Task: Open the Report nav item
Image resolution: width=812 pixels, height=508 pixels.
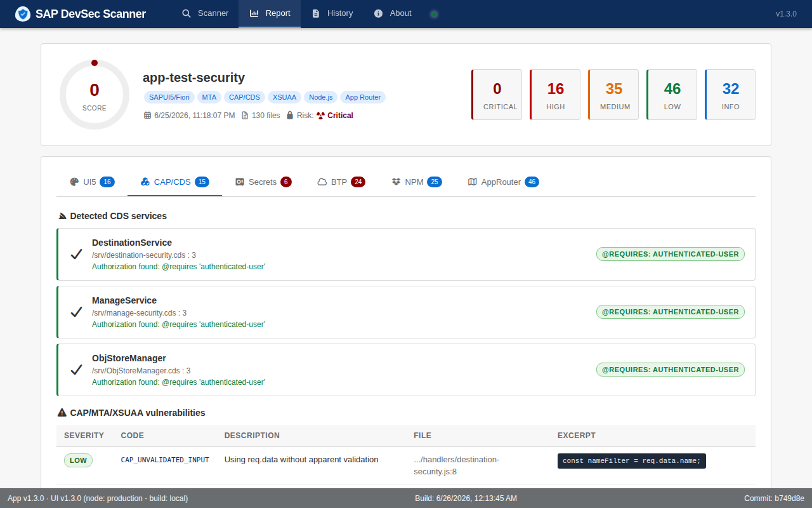Action: click(x=270, y=13)
